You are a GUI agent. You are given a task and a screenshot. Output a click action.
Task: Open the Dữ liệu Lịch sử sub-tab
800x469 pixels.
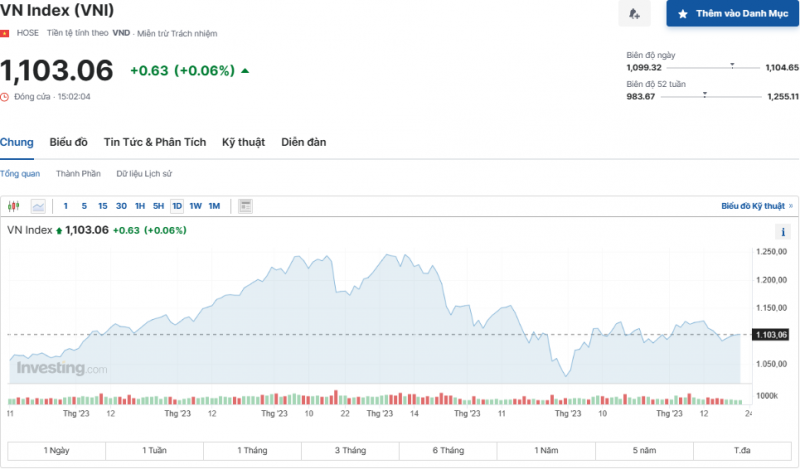click(x=144, y=174)
